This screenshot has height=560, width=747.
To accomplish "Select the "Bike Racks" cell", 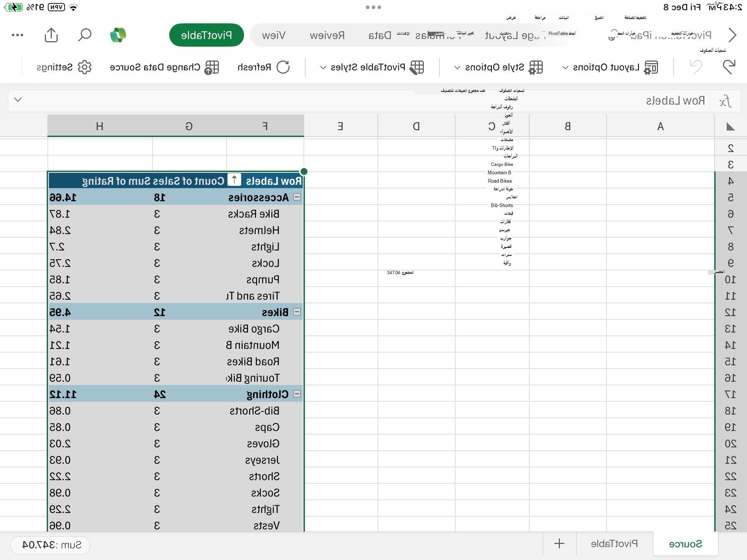I will pos(265,214).
